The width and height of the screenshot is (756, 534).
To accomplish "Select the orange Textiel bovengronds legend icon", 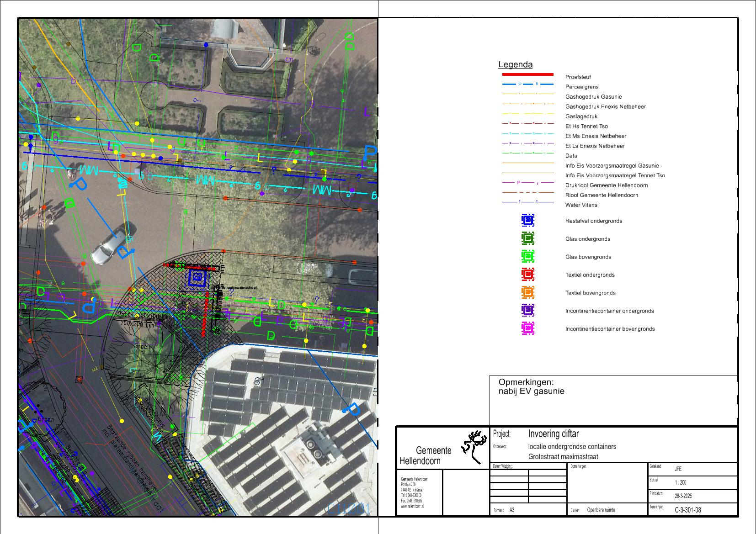I will click(x=527, y=292).
